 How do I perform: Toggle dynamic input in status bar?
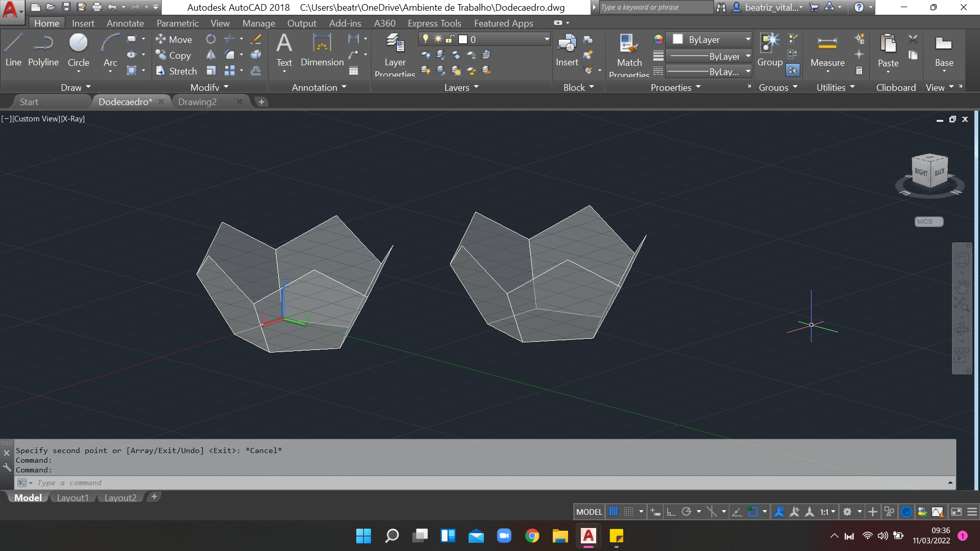point(655,512)
